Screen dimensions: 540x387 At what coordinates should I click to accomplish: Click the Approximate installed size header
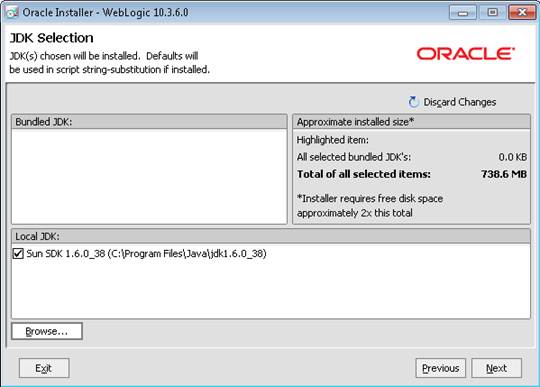411,122
